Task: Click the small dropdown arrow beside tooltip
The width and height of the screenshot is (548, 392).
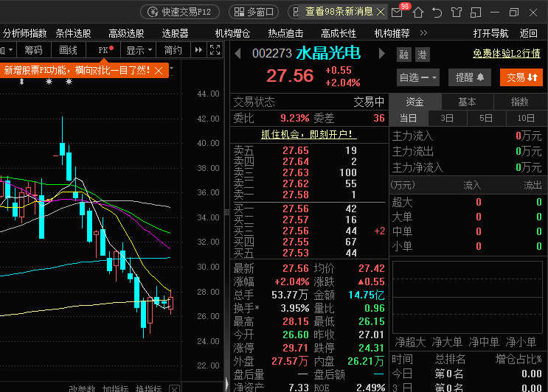Action: 171,68
